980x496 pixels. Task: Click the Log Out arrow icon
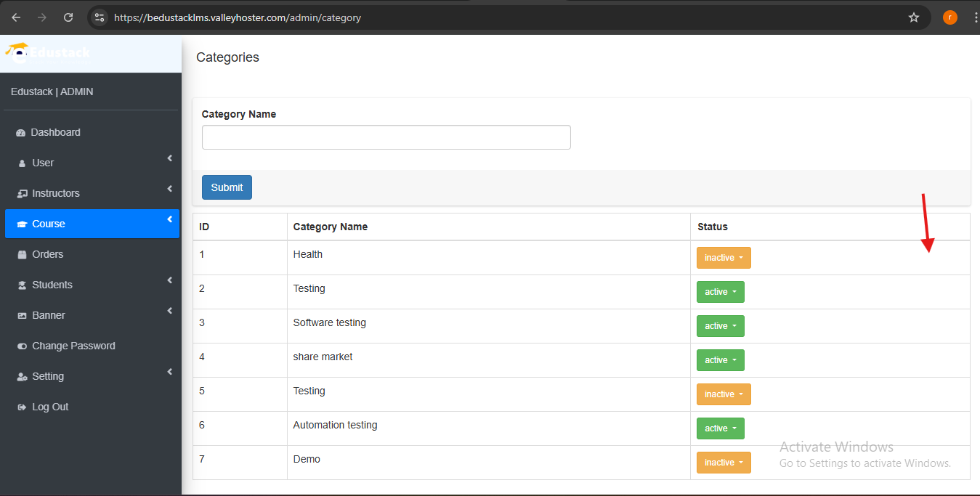coord(22,407)
